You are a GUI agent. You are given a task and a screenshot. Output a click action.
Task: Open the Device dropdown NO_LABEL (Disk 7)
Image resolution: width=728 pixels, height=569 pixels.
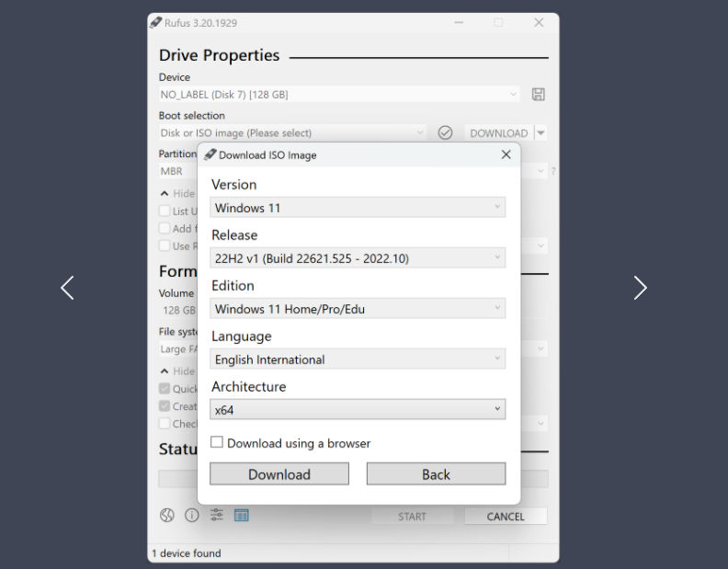[x=339, y=95]
